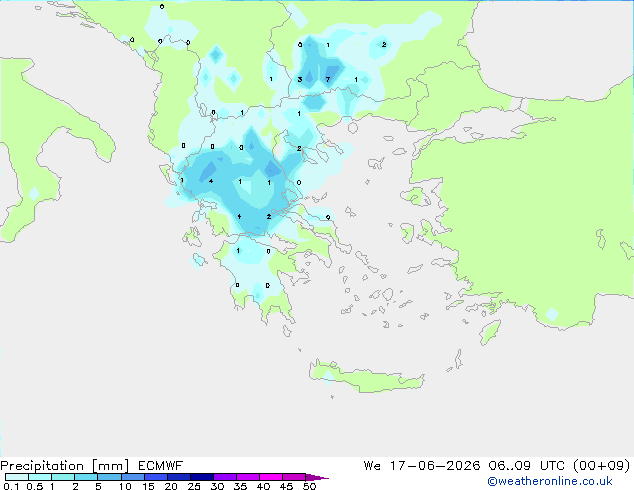Click the legend scale label "15"
The image size is (634, 490).
[148, 486]
